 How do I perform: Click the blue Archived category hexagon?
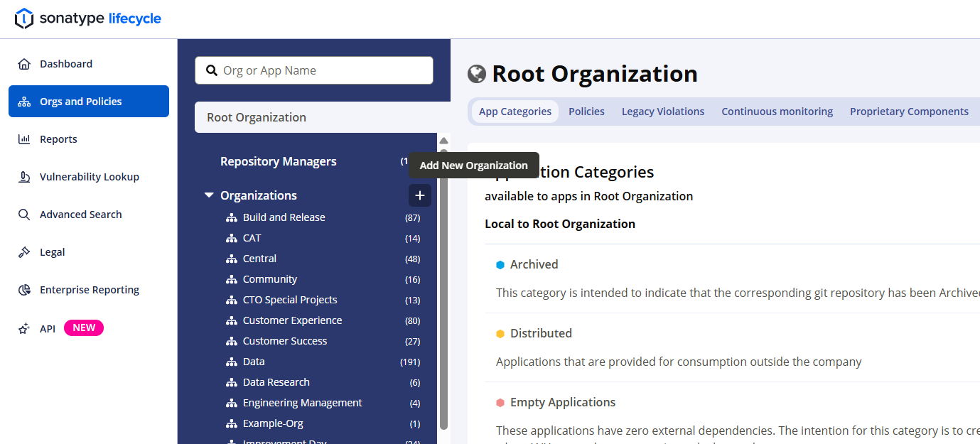(500, 265)
